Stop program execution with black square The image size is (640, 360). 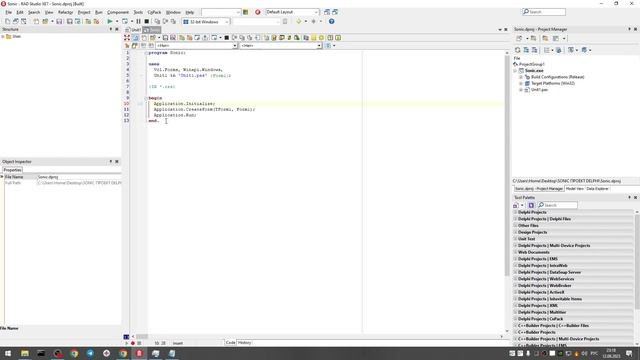pos(147,21)
